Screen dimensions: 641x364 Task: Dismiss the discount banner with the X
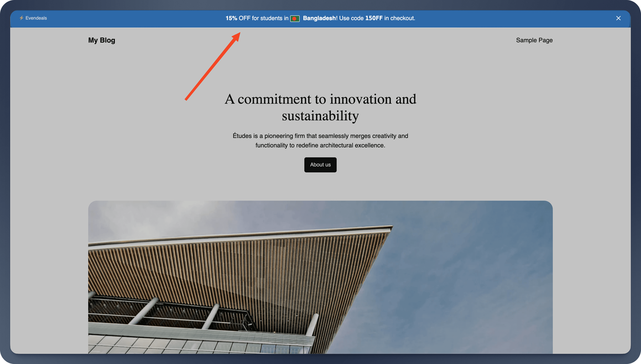coord(618,18)
